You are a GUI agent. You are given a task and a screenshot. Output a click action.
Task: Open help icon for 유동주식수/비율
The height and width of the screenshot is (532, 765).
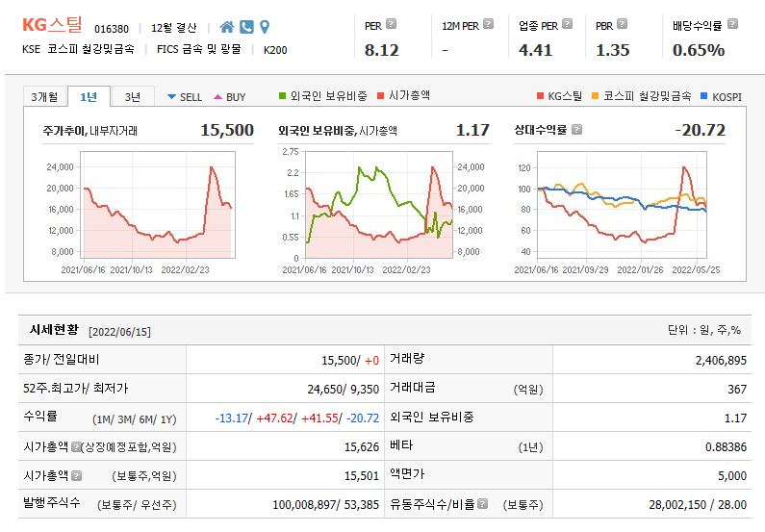coord(482,504)
